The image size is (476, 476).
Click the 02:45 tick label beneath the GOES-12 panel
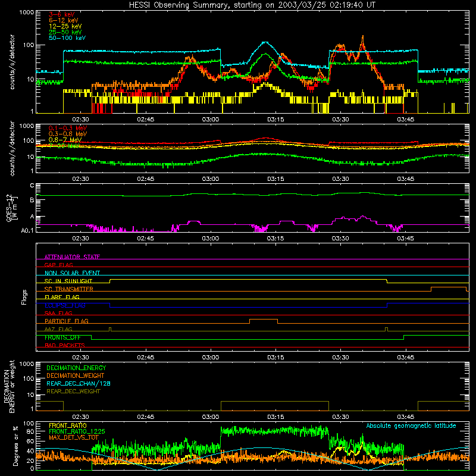pos(145,239)
